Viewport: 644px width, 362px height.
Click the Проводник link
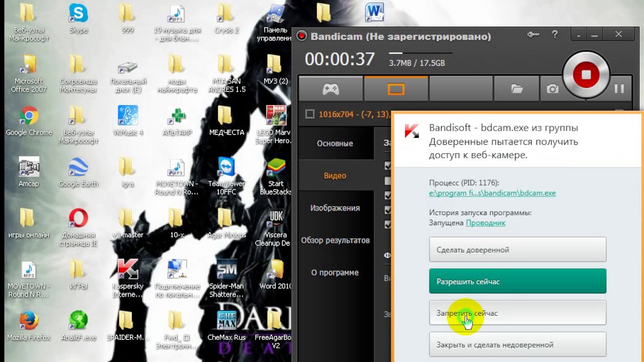coord(486,223)
